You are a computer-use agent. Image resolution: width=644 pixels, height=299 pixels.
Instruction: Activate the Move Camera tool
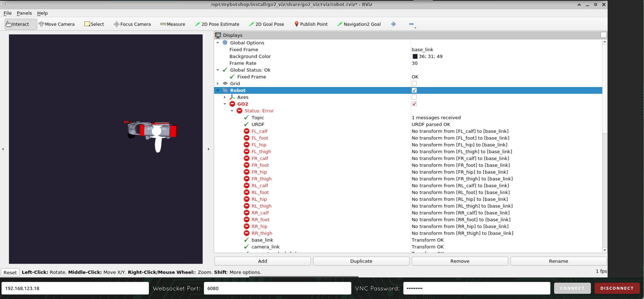56,24
